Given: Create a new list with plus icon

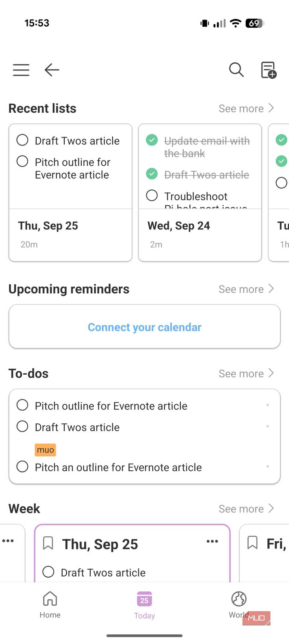Looking at the screenshot, I should 268,70.
